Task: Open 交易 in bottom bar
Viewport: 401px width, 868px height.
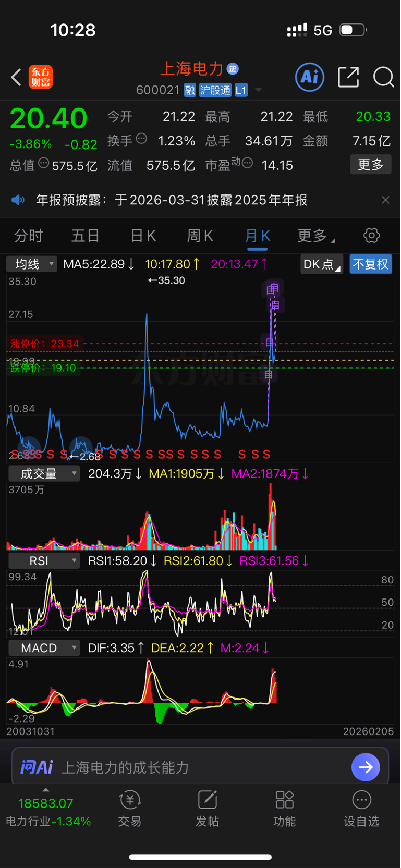Action: pos(130,809)
